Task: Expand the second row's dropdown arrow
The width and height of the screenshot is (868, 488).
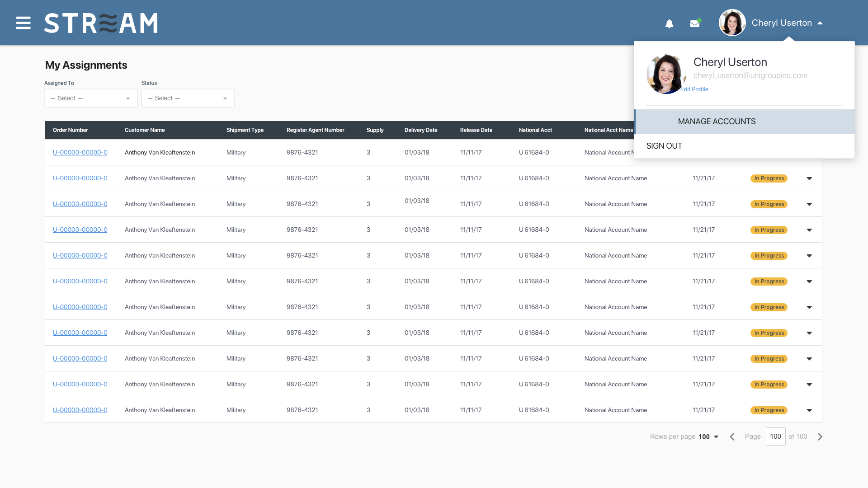Action: tap(809, 178)
